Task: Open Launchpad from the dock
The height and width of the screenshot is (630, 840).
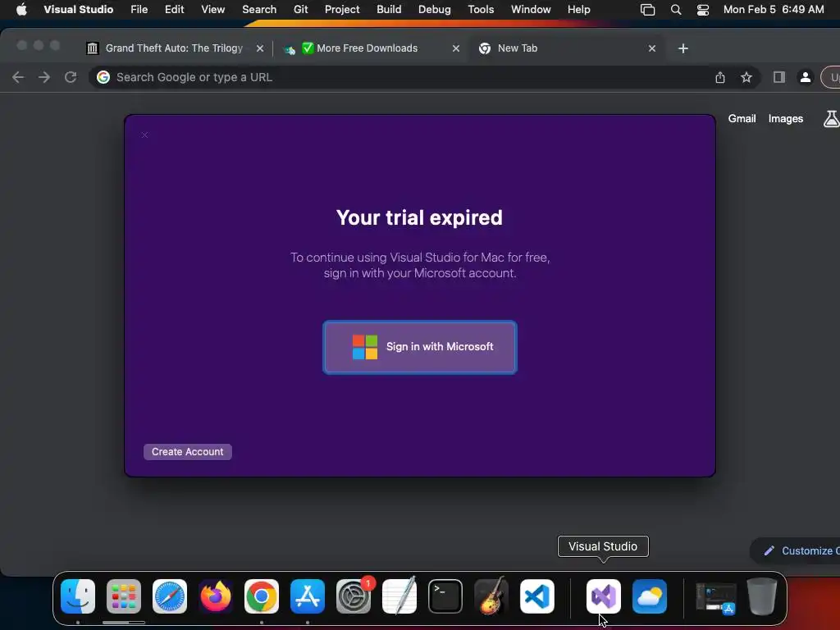Action: coord(124,596)
